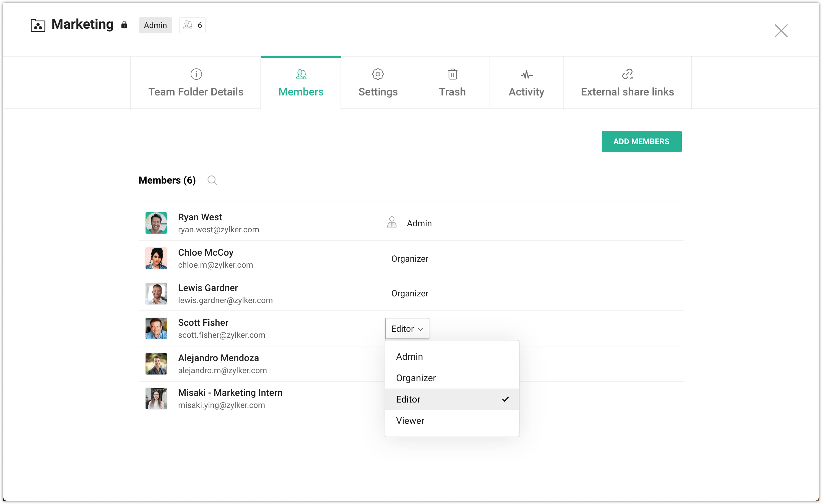Click the Admin badge next to Marketing
The height and width of the screenshot is (504, 822).
(155, 25)
